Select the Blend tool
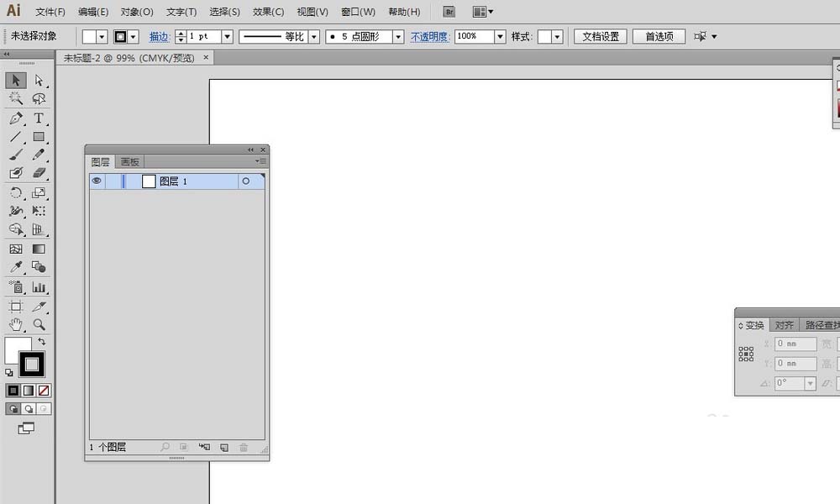This screenshot has height=504, width=840. pyautogui.click(x=39, y=267)
